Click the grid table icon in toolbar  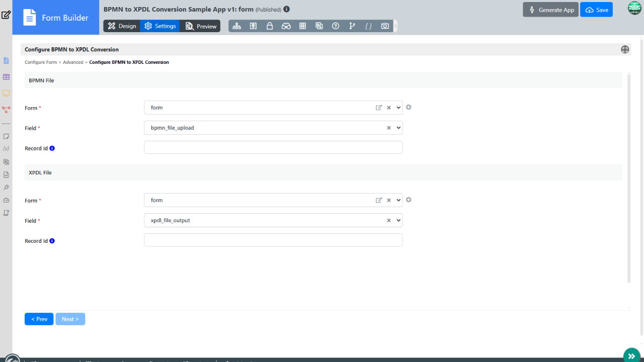pyautogui.click(x=302, y=26)
